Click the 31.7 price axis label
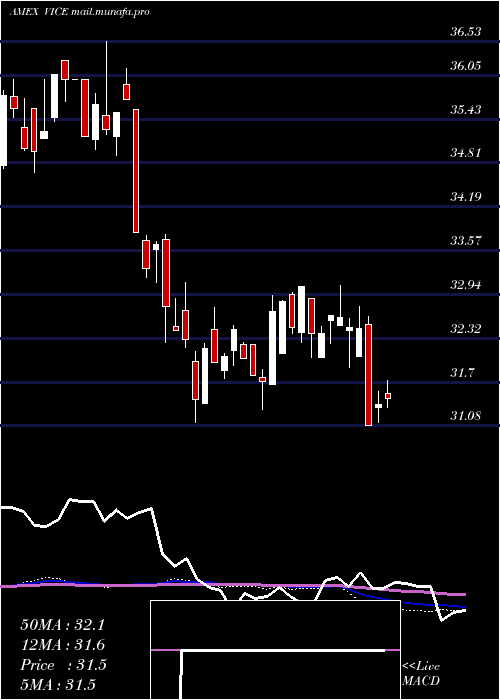The width and height of the screenshot is (500, 700). point(462,373)
